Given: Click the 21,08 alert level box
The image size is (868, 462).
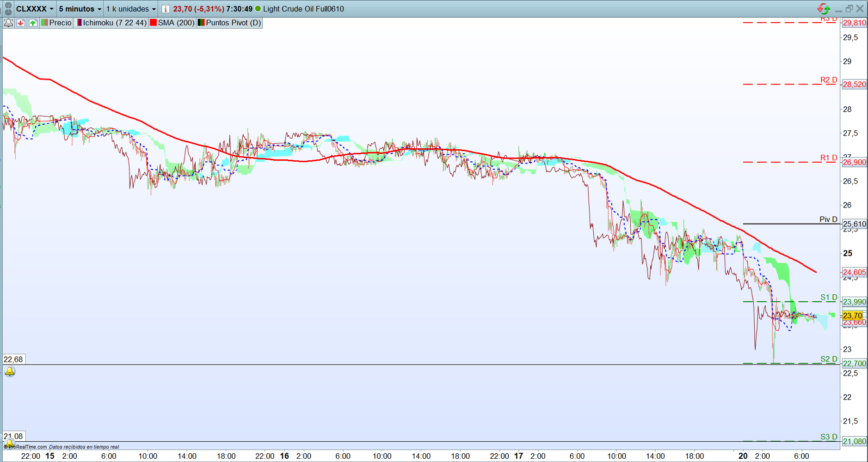Looking at the screenshot, I should [x=13, y=436].
